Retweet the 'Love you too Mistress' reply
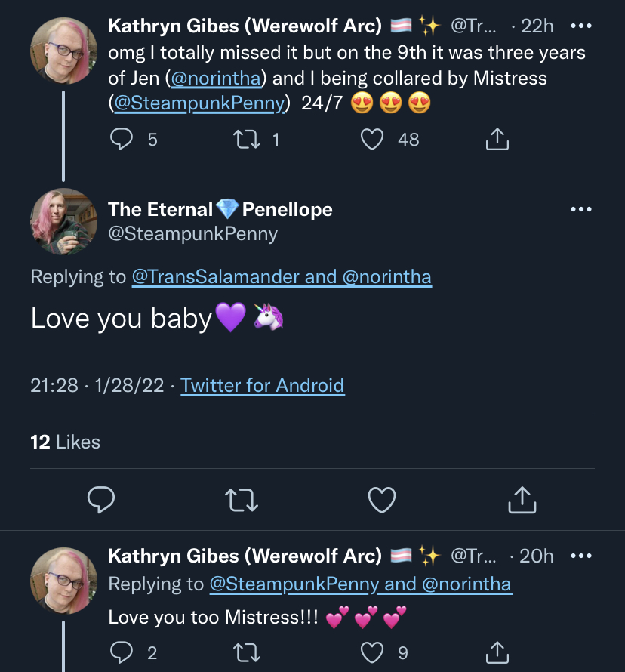Viewport: 625px width, 672px height. point(247,652)
